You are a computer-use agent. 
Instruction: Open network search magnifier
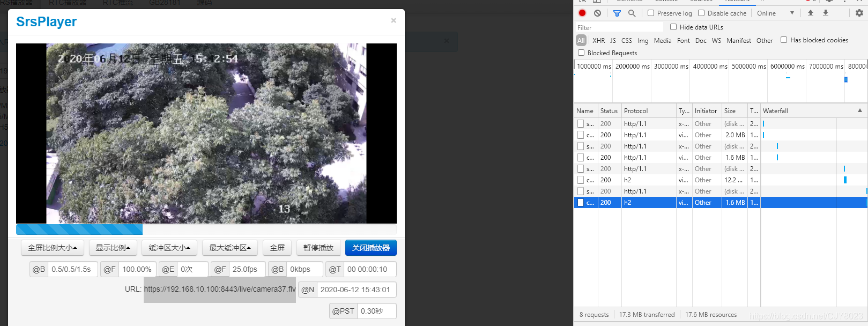(632, 13)
